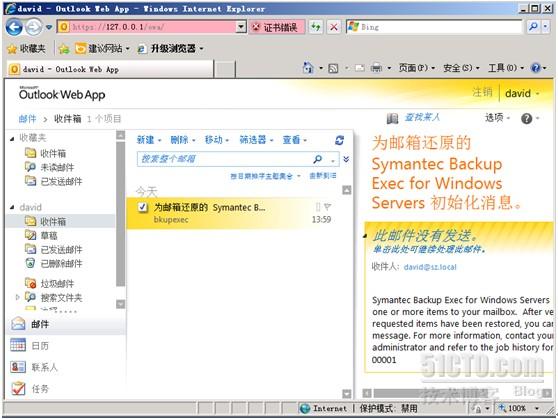
Task: Open 未读邮件 in favorites
Action: point(50,167)
